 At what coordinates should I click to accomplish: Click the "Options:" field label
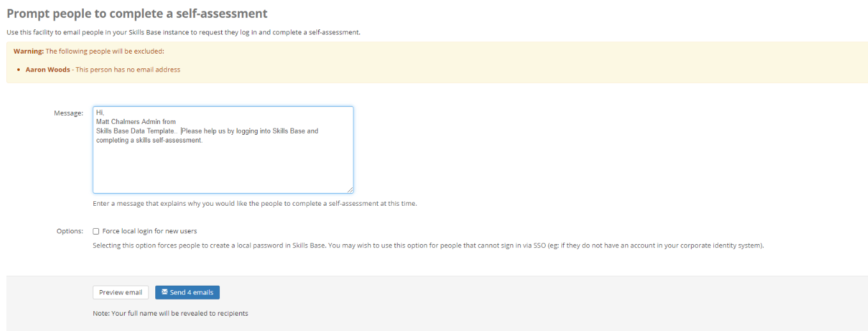(x=70, y=231)
